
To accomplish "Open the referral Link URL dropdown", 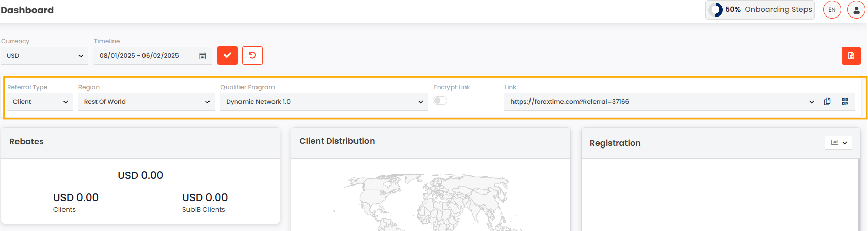I will pos(662,102).
